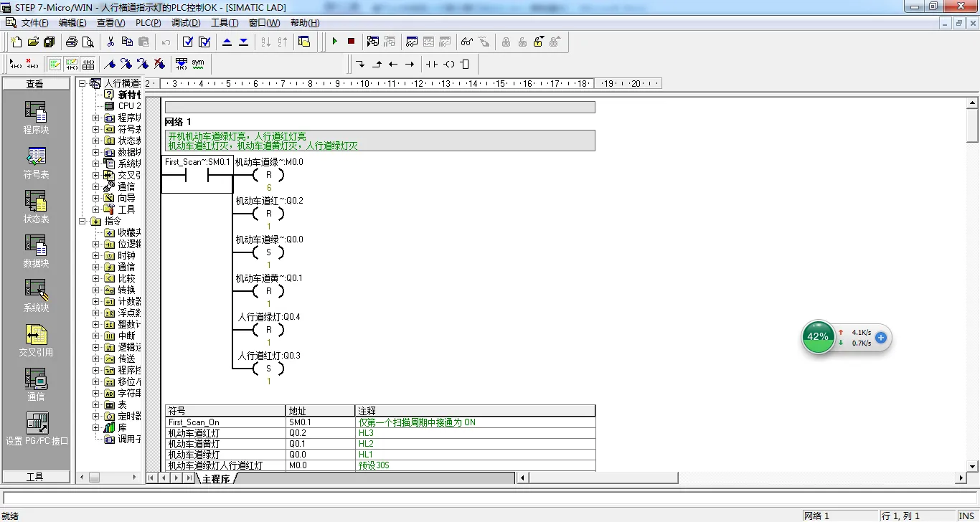Screen dimensions: 980x522
Task: Open 交叉引用 in the left navigation bar
Action: tap(36, 341)
